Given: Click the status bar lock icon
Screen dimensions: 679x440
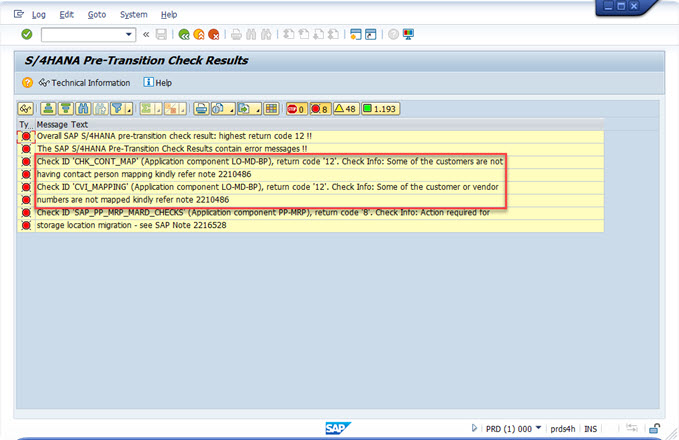Looking at the screenshot, I should [654, 428].
